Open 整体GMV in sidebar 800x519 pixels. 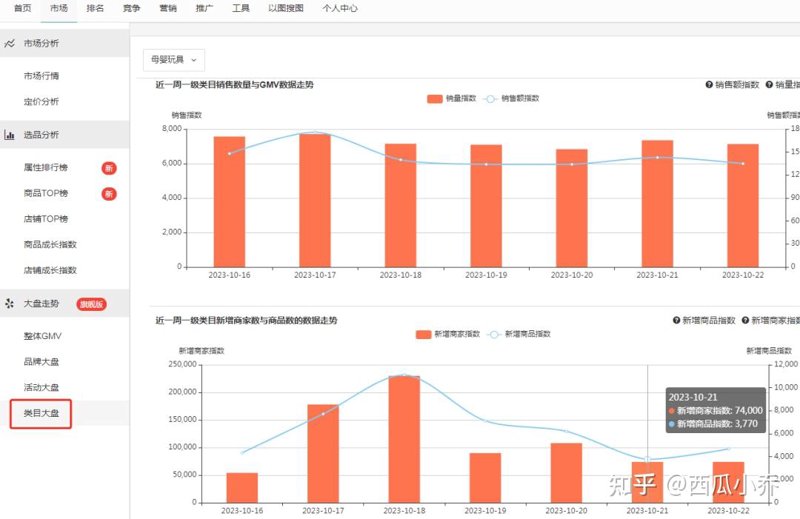point(42,336)
